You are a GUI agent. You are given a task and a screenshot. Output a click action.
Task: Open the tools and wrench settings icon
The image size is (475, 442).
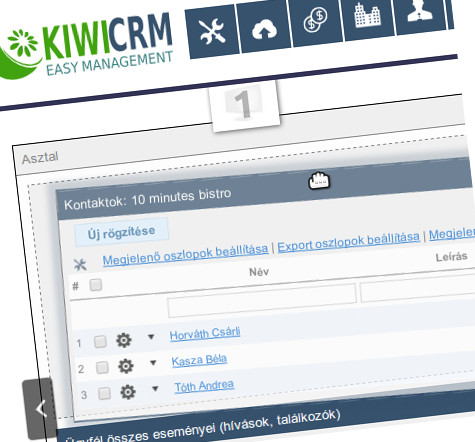click(x=212, y=31)
